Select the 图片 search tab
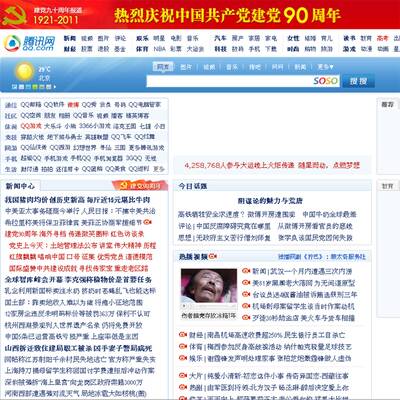This screenshot has height=400, width=400. [186, 67]
